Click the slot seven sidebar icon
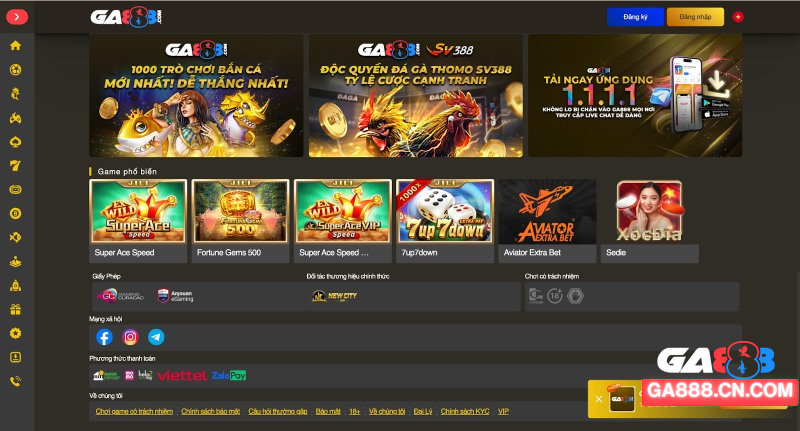800x431 pixels. pyautogui.click(x=15, y=166)
